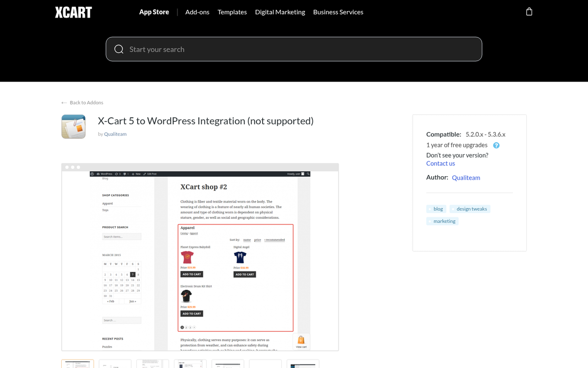Click the Contact us link

coord(440,163)
